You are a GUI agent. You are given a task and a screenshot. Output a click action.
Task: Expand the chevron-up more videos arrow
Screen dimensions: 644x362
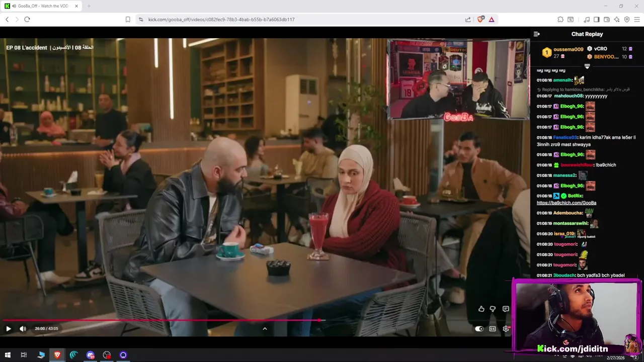click(265, 328)
